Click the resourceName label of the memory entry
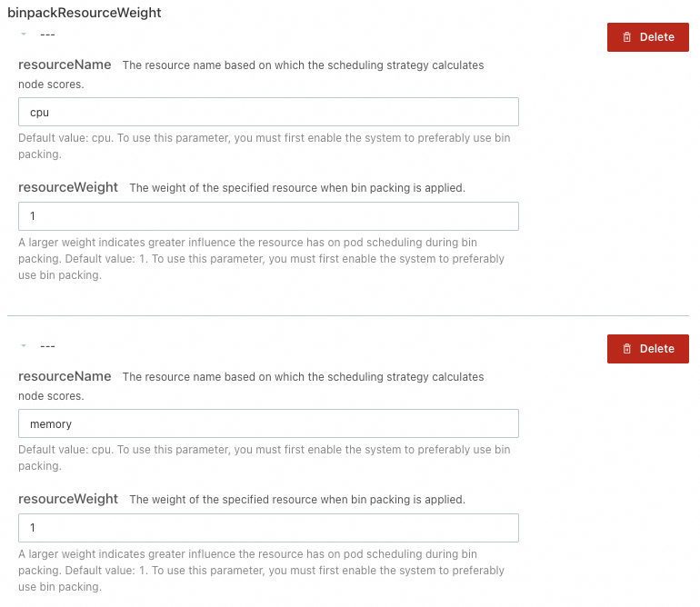This screenshot has height=607, width=700. pos(65,376)
